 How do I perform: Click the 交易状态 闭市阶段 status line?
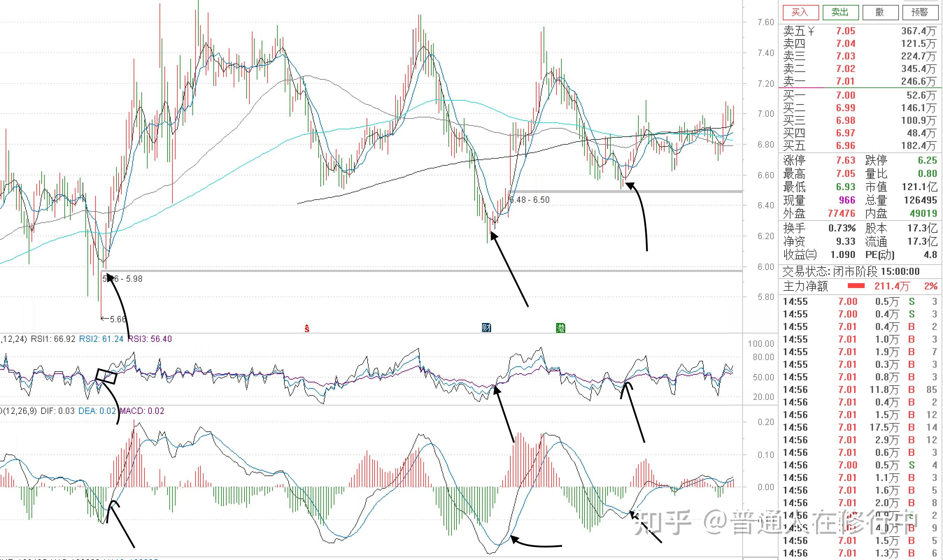[x=851, y=271]
